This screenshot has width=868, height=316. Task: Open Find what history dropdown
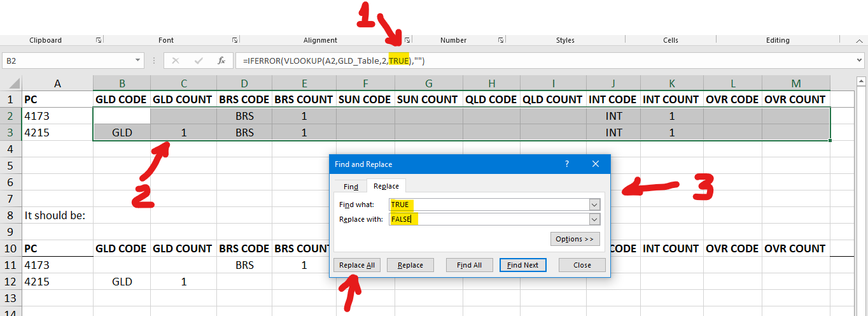(x=594, y=205)
